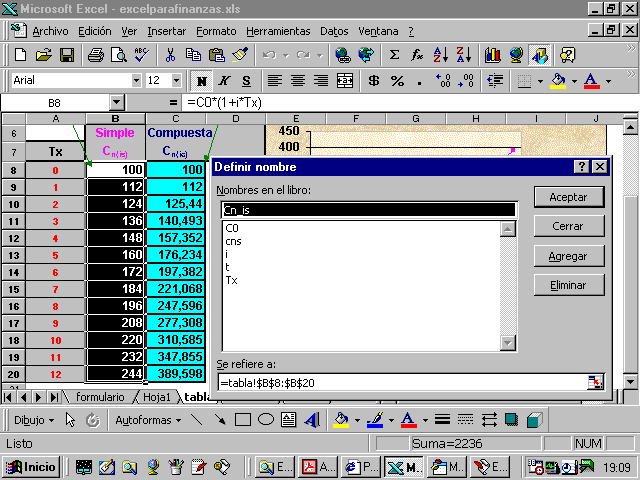Toggle bold N formatting

click(x=201, y=81)
